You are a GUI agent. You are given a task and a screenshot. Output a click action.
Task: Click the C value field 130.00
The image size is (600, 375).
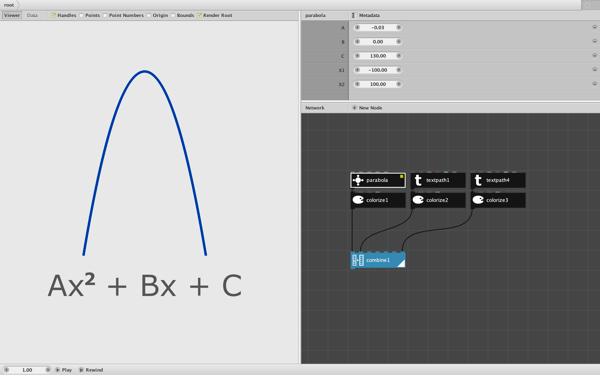pos(378,56)
